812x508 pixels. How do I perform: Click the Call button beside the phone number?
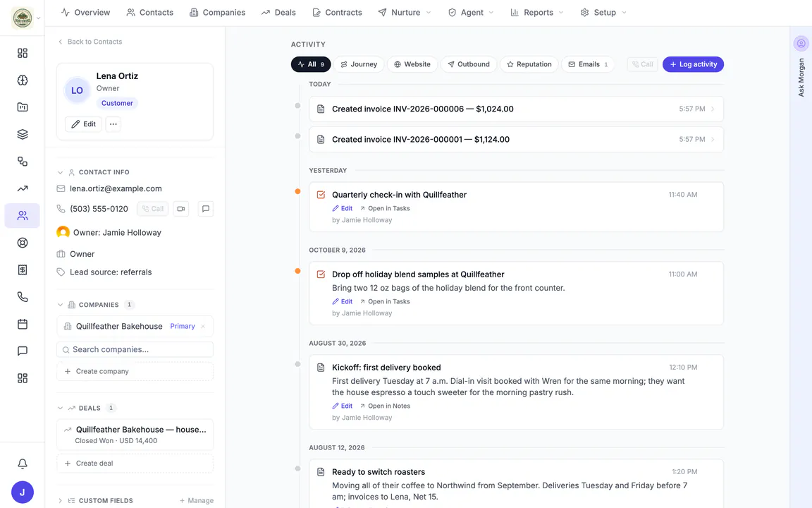tap(153, 209)
